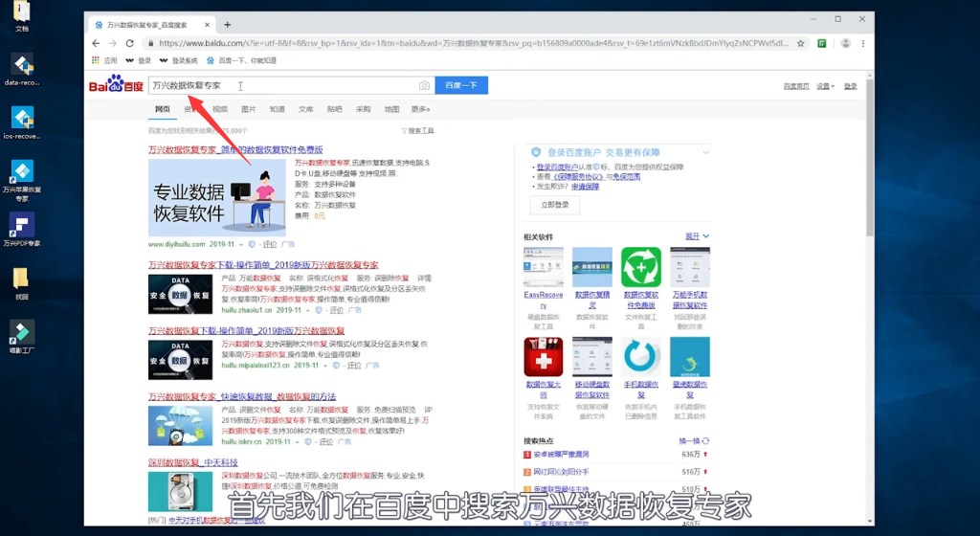Viewport: 980px width, 536px height.
Task: Click the 数据恢复精灵 software icon
Action: point(592,267)
